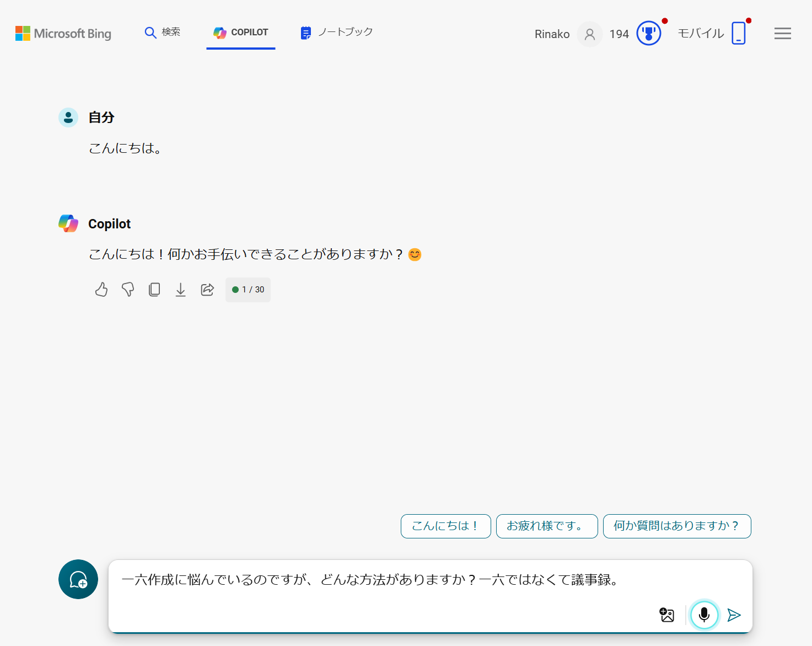The width and height of the screenshot is (812, 646).
Task: Copy Copilot's greeting response
Action: 154,290
